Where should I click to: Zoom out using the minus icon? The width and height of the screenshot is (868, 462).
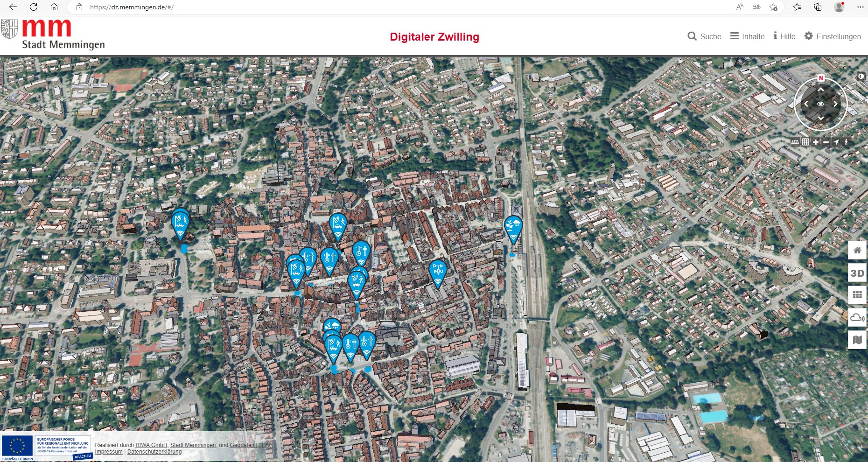(825, 142)
